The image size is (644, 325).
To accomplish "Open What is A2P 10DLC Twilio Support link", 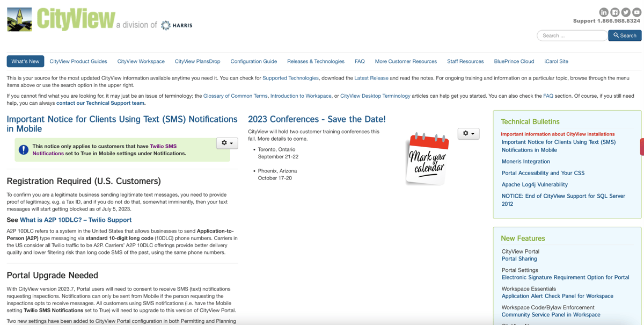I will [x=76, y=220].
